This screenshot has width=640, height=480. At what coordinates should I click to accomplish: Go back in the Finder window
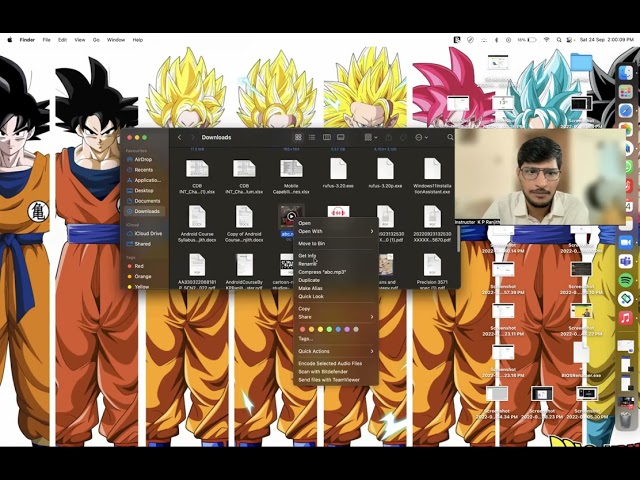coord(180,137)
